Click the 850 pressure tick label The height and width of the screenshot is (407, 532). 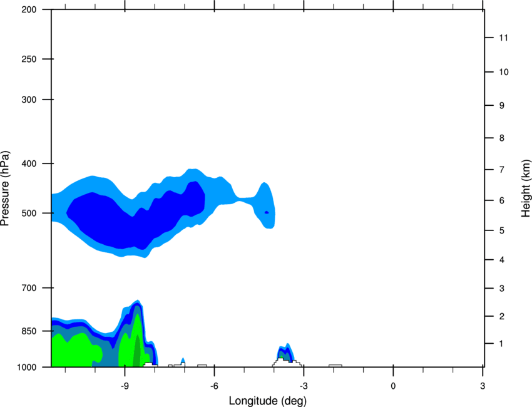[29, 331]
